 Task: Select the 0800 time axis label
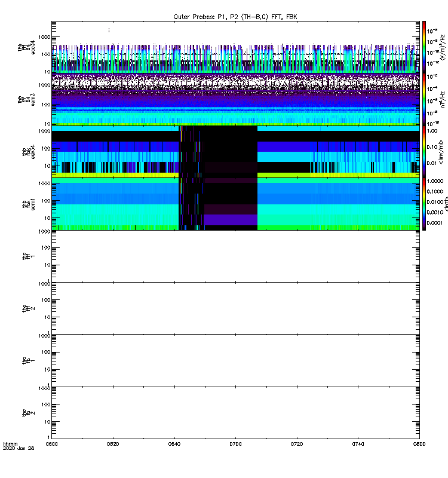[x=419, y=444]
